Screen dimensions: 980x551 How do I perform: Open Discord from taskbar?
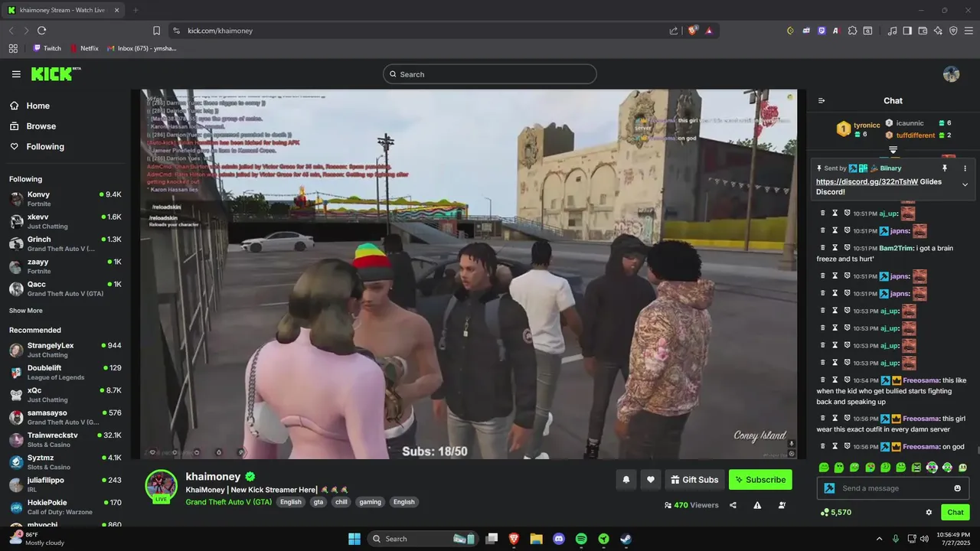click(559, 539)
